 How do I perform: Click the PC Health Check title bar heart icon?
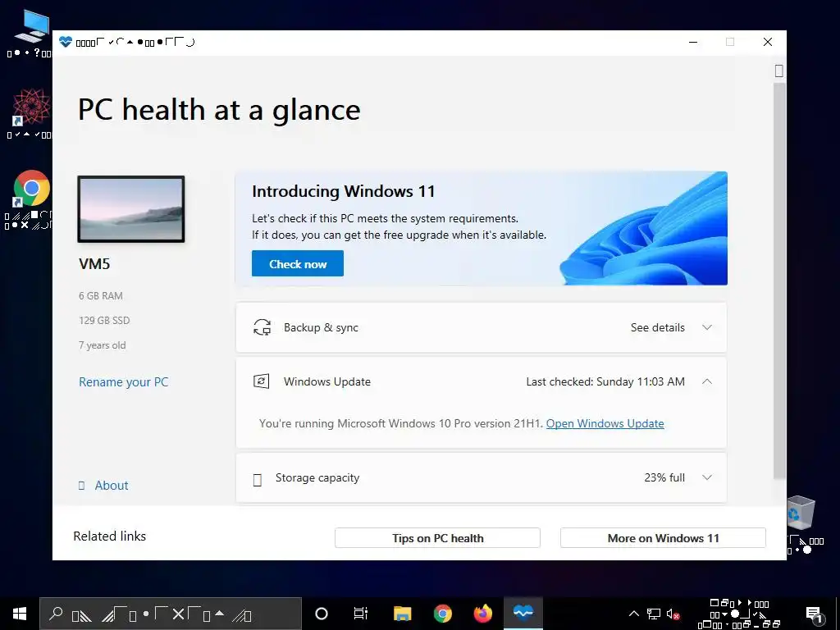click(66, 42)
